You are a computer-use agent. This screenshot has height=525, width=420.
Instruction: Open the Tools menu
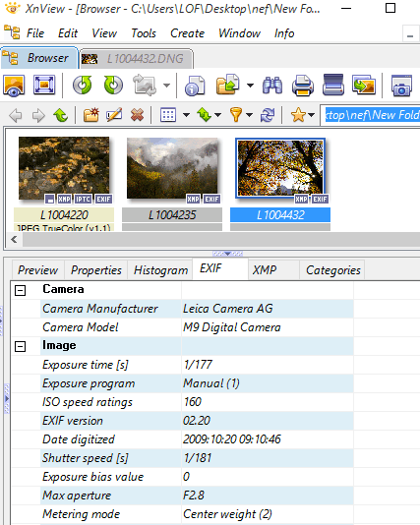(x=144, y=33)
